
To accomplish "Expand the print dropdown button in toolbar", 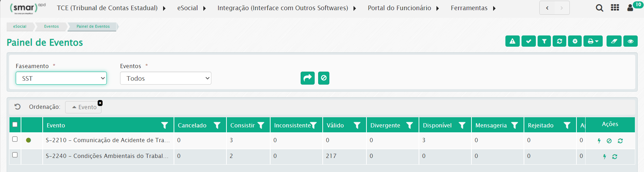I will tap(593, 41).
